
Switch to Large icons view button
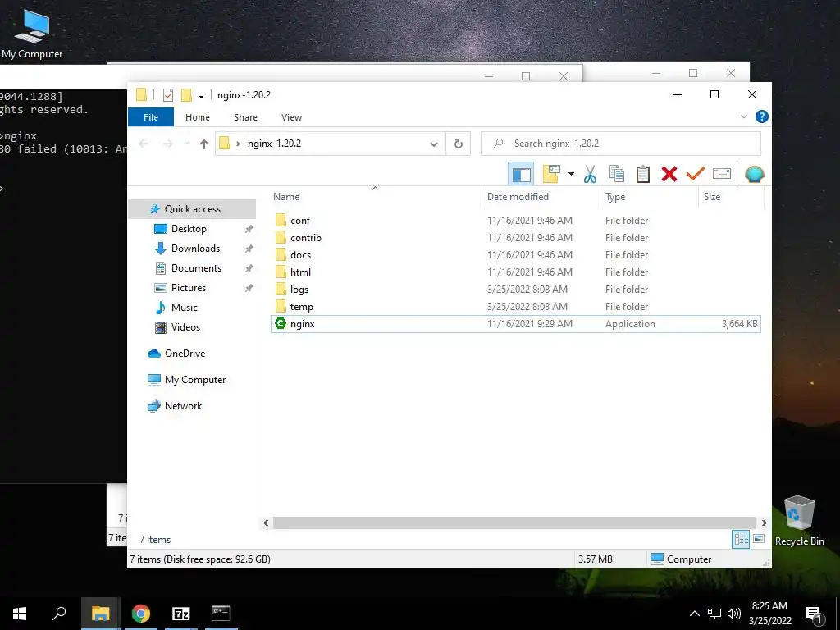[759, 539]
